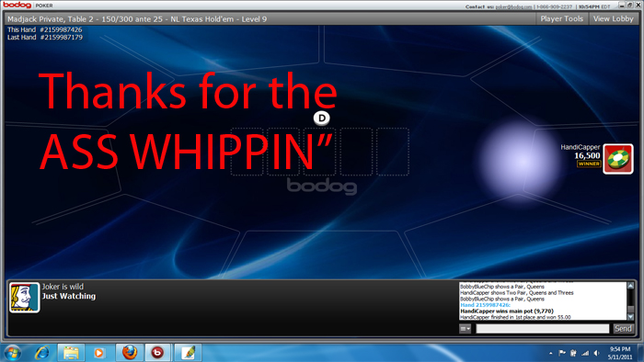
Task: Click the chat log scroll-down arrow
Action: [630, 317]
